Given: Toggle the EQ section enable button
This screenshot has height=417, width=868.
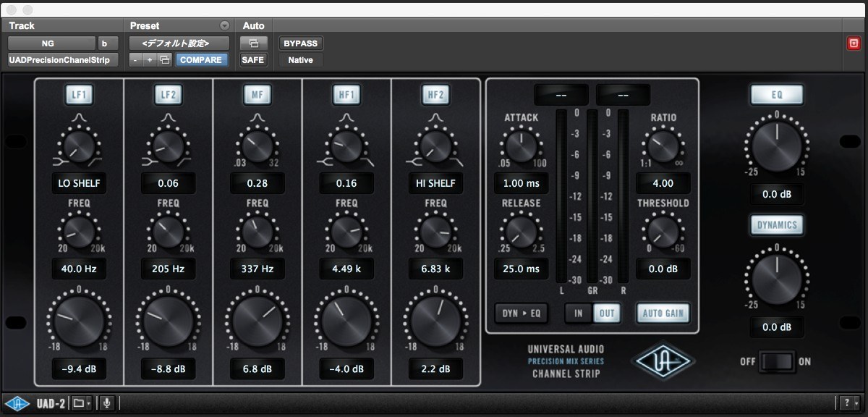Looking at the screenshot, I should coord(776,94).
